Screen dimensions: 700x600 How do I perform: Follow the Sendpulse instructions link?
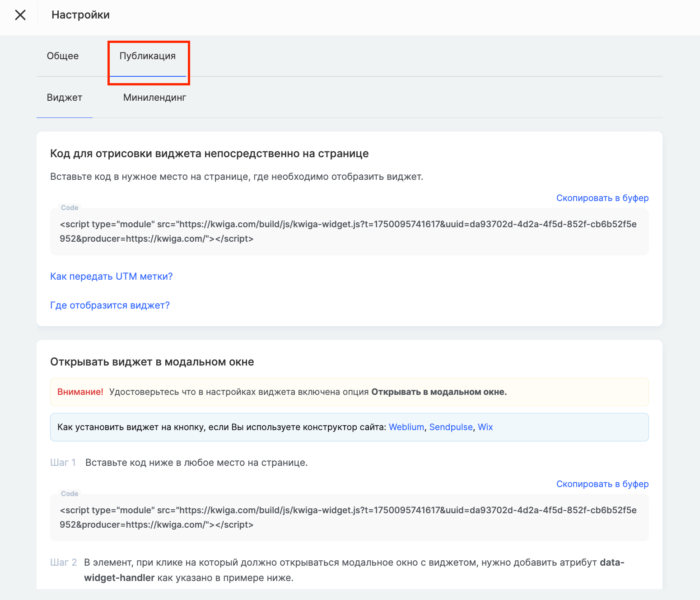coord(451,427)
